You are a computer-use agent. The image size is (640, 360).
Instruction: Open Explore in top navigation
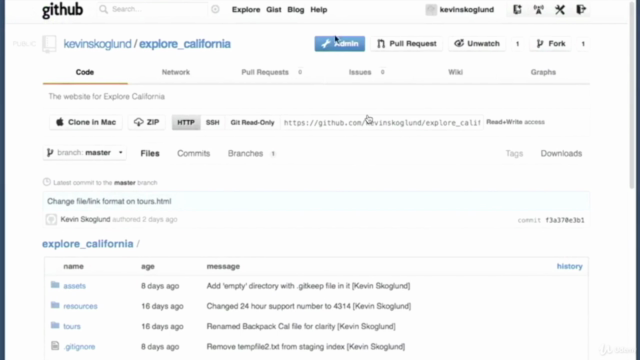click(x=246, y=9)
